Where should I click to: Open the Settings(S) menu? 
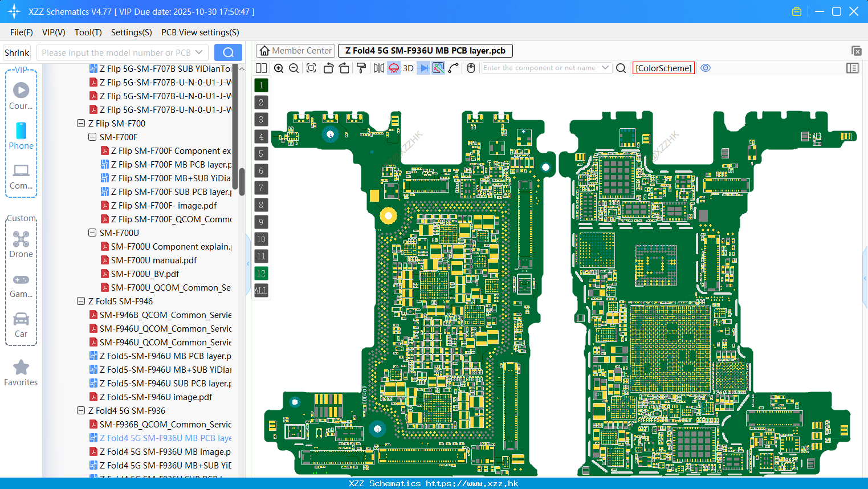click(132, 32)
